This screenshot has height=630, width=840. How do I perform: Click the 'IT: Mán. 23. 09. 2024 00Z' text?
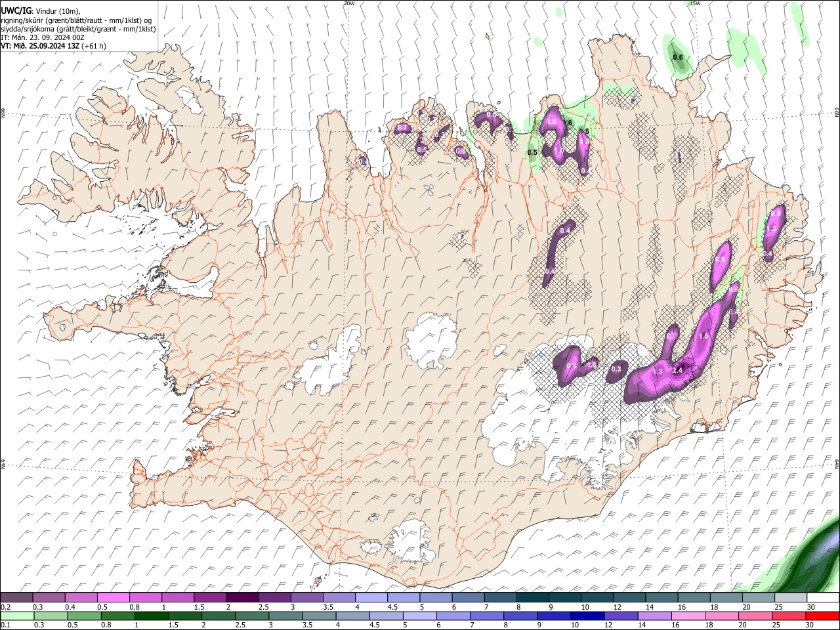[43, 37]
